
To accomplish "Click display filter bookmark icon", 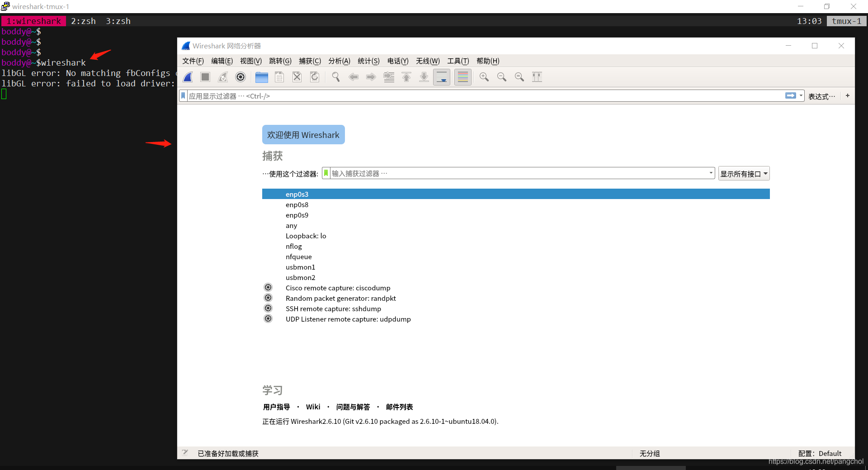I will point(183,96).
